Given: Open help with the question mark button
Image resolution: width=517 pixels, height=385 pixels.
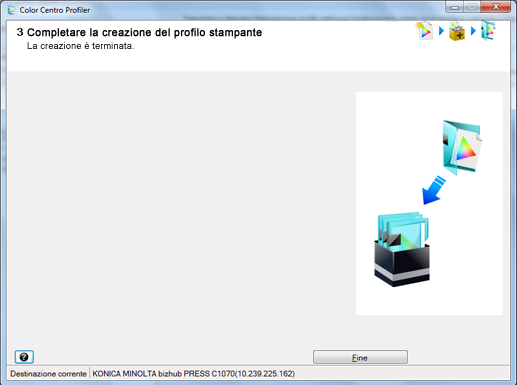Looking at the screenshot, I should 24,357.
